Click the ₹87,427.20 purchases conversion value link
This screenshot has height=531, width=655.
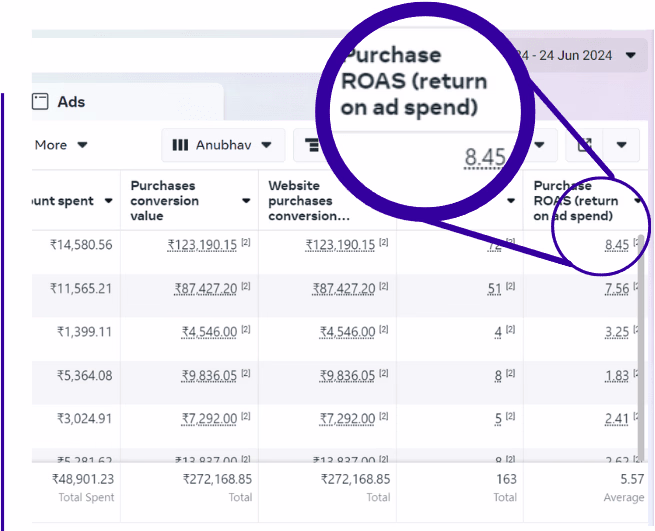tap(205, 289)
